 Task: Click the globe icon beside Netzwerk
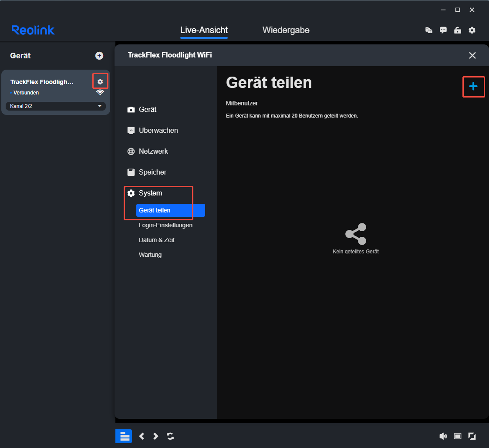tap(131, 151)
